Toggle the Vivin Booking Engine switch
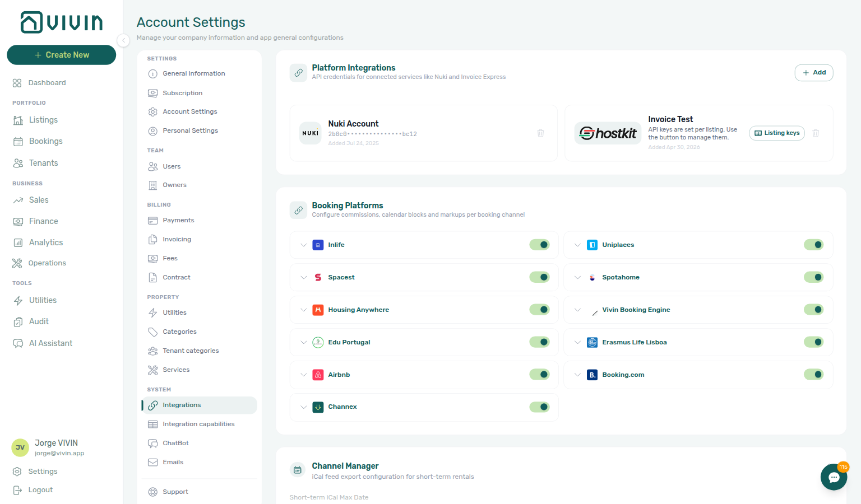The height and width of the screenshot is (504, 861). [813, 310]
